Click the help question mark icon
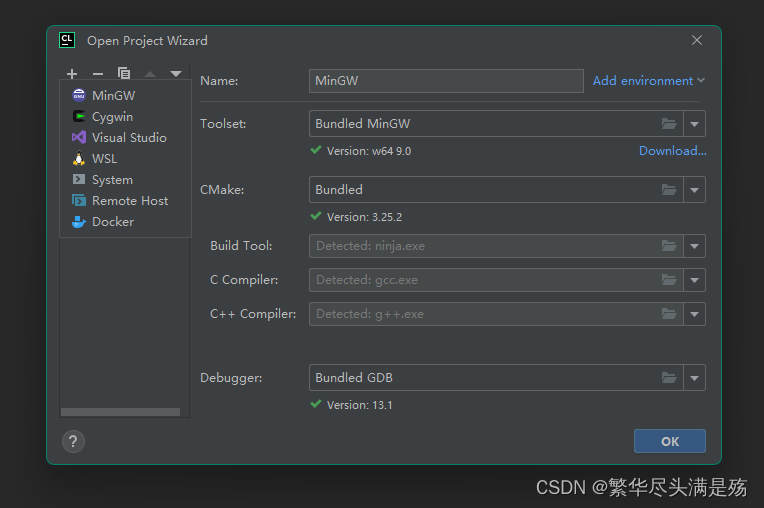 [x=73, y=441]
